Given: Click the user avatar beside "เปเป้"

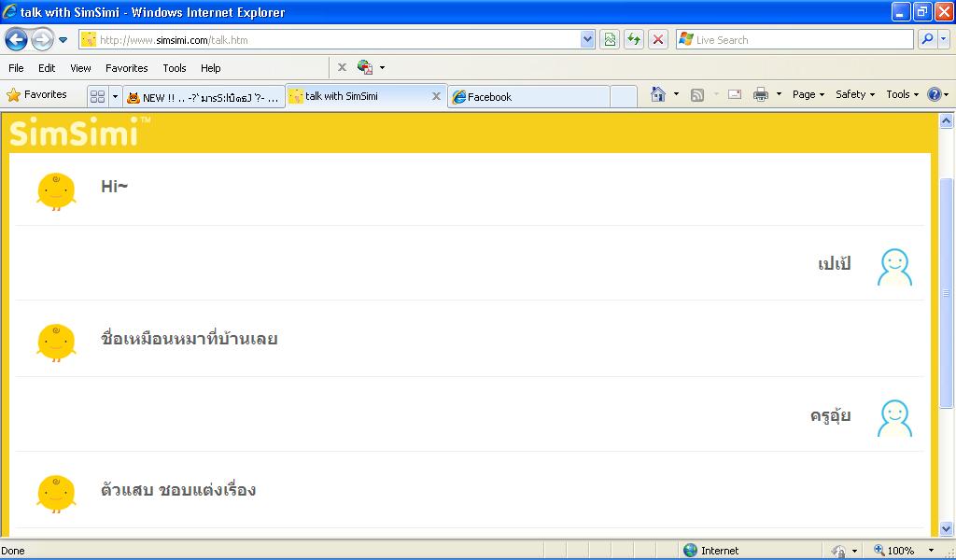Looking at the screenshot, I should click(x=894, y=267).
